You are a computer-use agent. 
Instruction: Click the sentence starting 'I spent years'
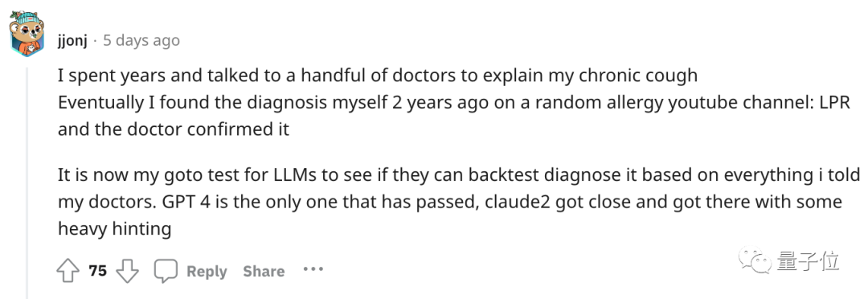(x=378, y=76)
